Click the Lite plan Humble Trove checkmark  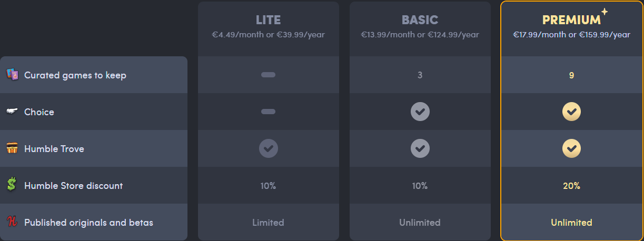click(x=268, y=148)
